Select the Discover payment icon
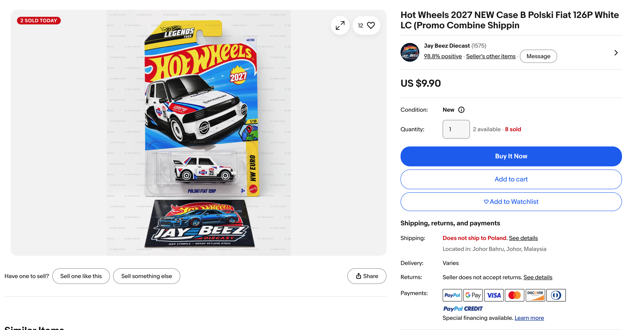This screenshot has width=644, height=330. pyautogui.click(x=535, y=295)
